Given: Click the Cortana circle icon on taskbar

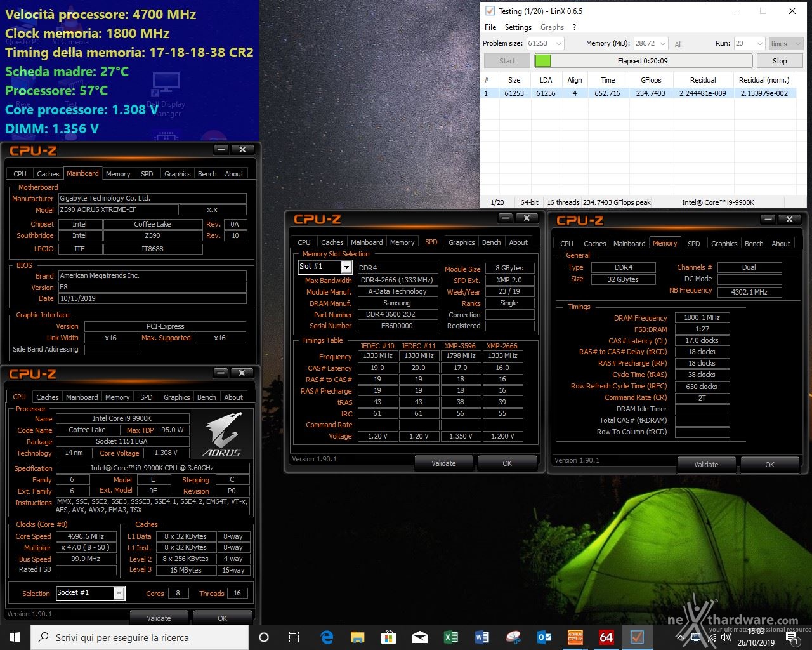Looking at the screenshot, I should coord(264,637).
